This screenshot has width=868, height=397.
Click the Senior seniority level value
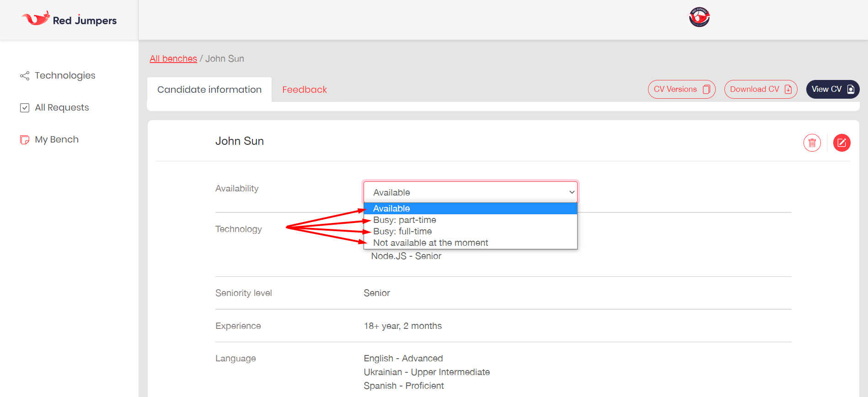[x=377, y=293]
